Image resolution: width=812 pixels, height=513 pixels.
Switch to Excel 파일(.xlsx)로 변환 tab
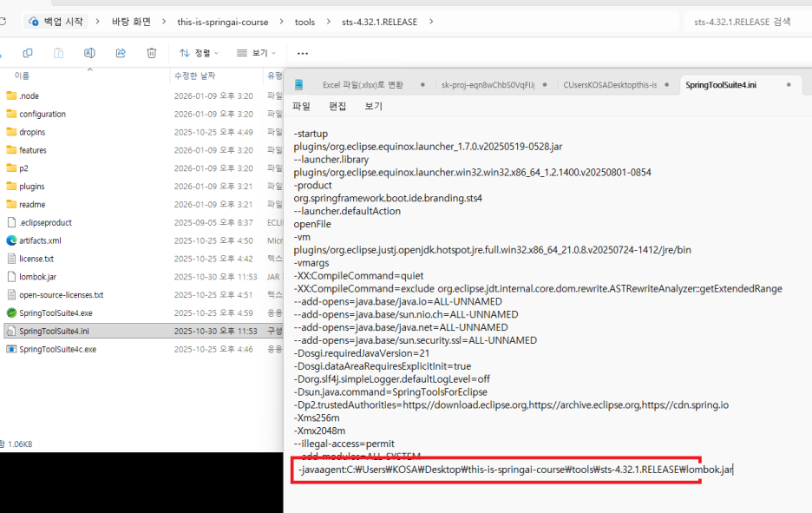coord(363,85)
